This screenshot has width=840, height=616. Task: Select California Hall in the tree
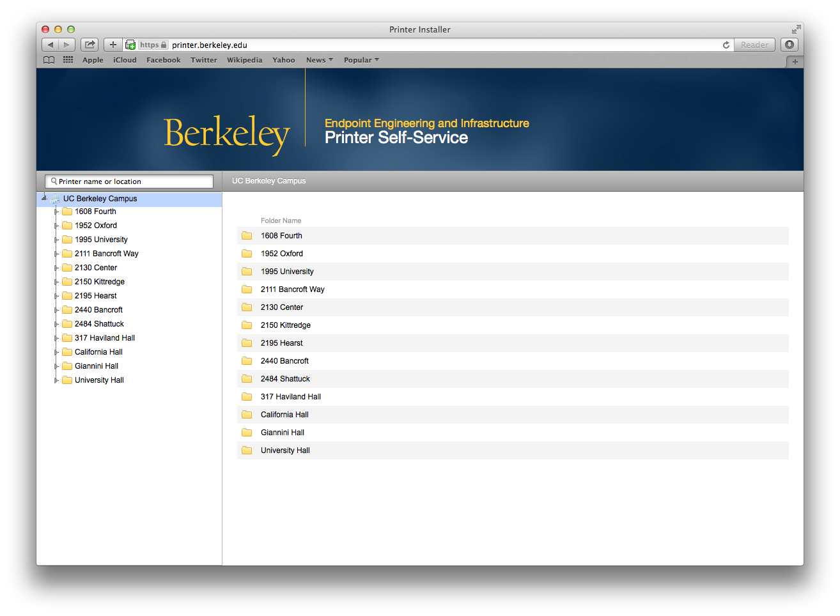[x=98, y=352]
